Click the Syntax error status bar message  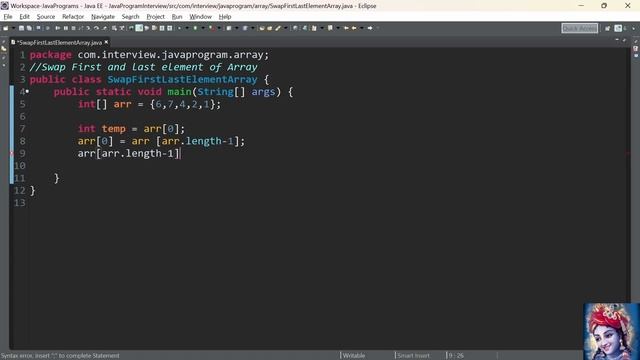pos(60,356)
